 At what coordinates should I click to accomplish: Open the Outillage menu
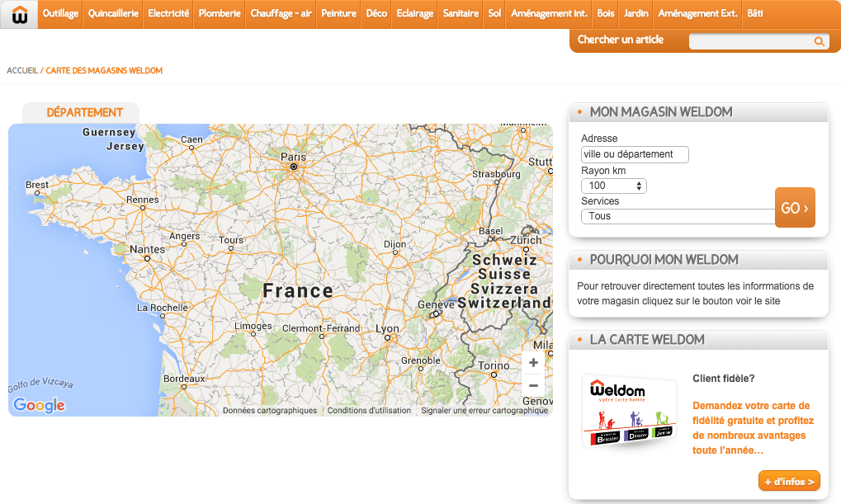[x=60, y=13]
